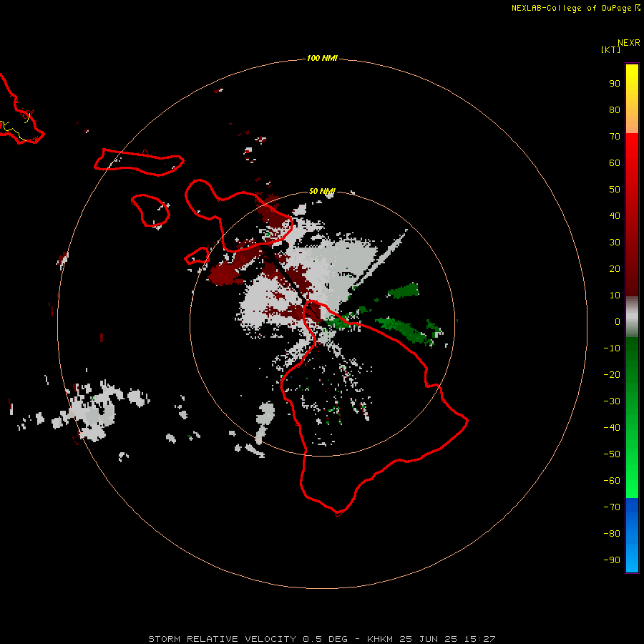Screen dimensions: 644x644
Task: Click the 50 NMI range ring label
Action: (322, 191)
